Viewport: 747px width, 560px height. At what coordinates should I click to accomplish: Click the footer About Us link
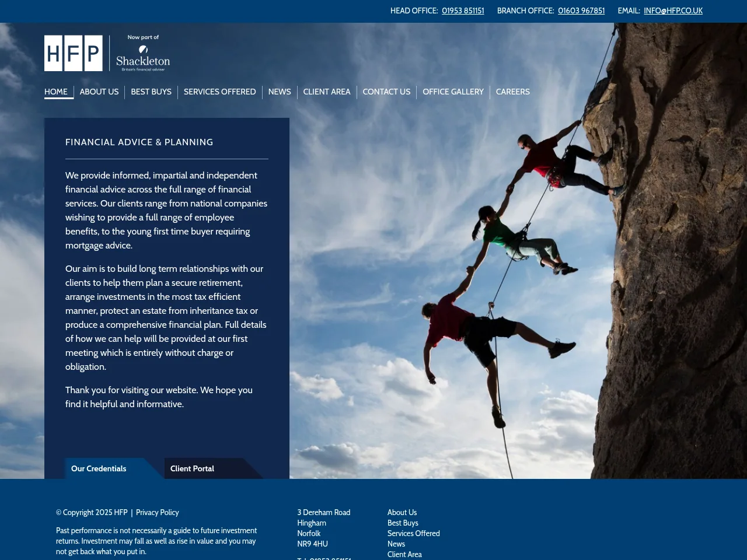tap(402, 512)
